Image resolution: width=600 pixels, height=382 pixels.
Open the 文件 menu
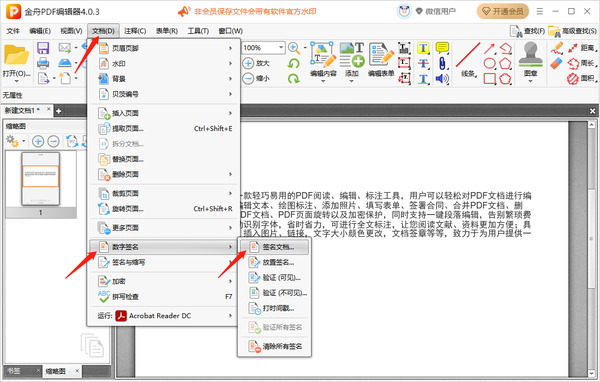pos(13,31)
